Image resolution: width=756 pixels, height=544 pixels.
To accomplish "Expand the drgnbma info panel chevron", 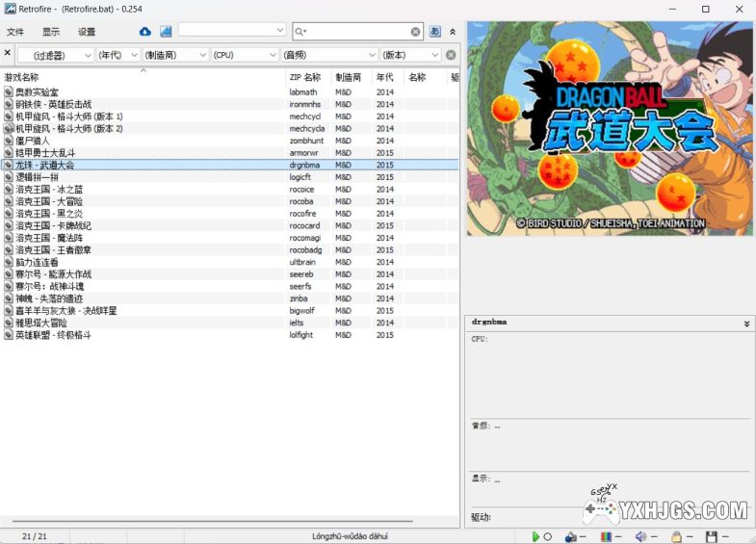I will tap(746, 324).
